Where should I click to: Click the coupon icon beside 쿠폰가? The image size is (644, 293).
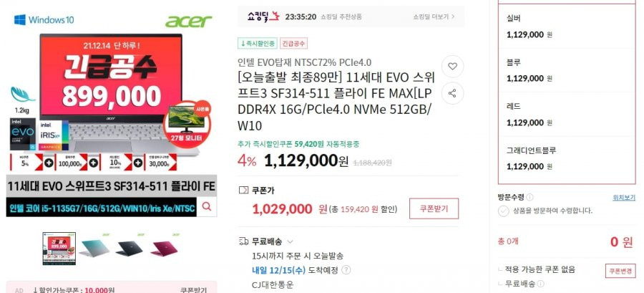click(x=243, y=191)
